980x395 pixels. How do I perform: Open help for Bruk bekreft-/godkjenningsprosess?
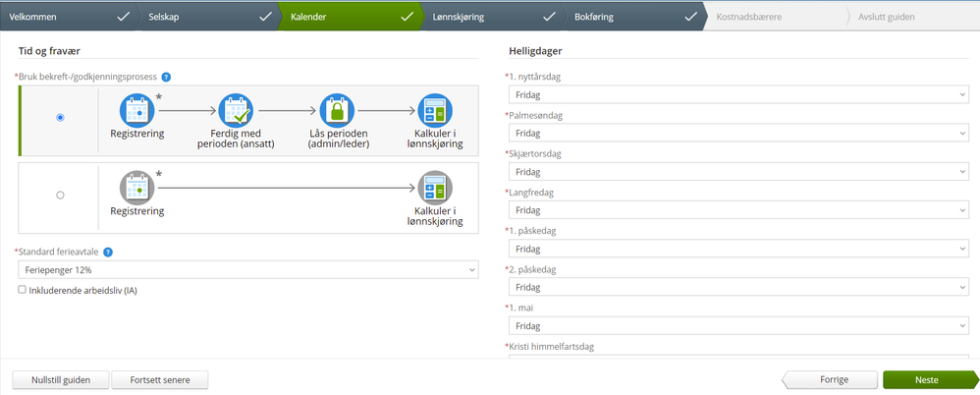166,78
